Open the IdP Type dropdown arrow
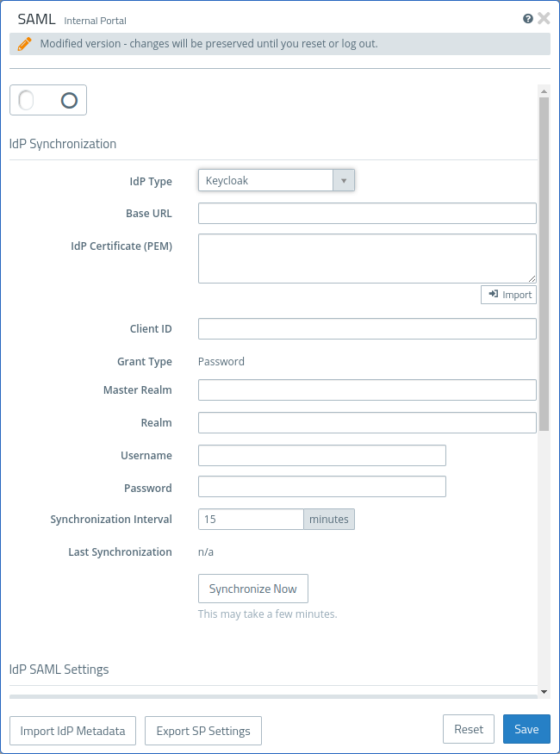The height and width of the screenshot is (754, 560). (x=344, y=180)
